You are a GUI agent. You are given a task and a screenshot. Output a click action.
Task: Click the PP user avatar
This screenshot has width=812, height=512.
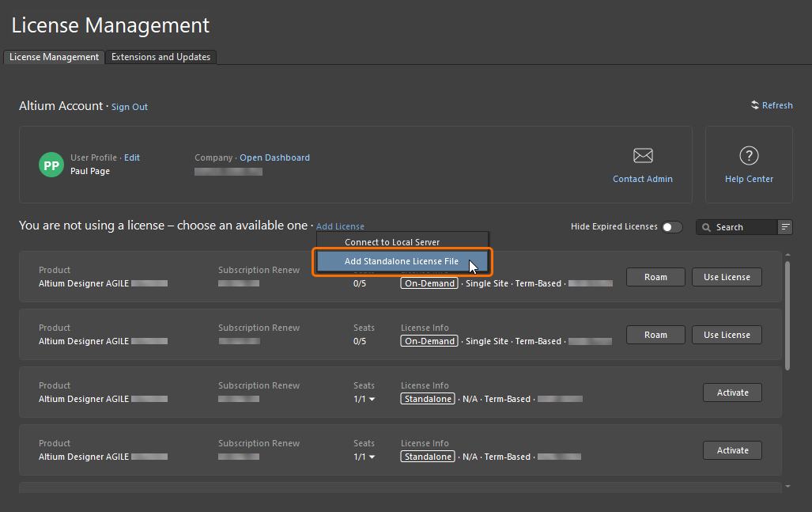click(x=51, y=165)
